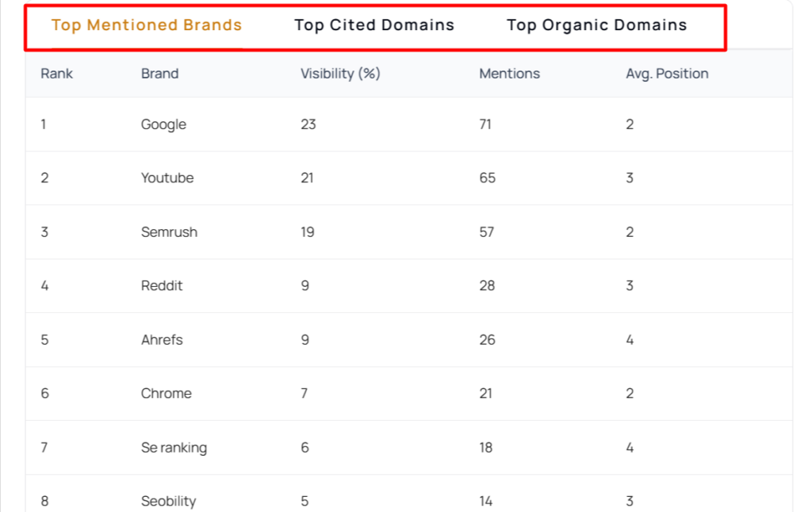The height and width of the screenshot is (512, 812).
Task: Click the Visibility (%) column header
Action: click(340, 74)
